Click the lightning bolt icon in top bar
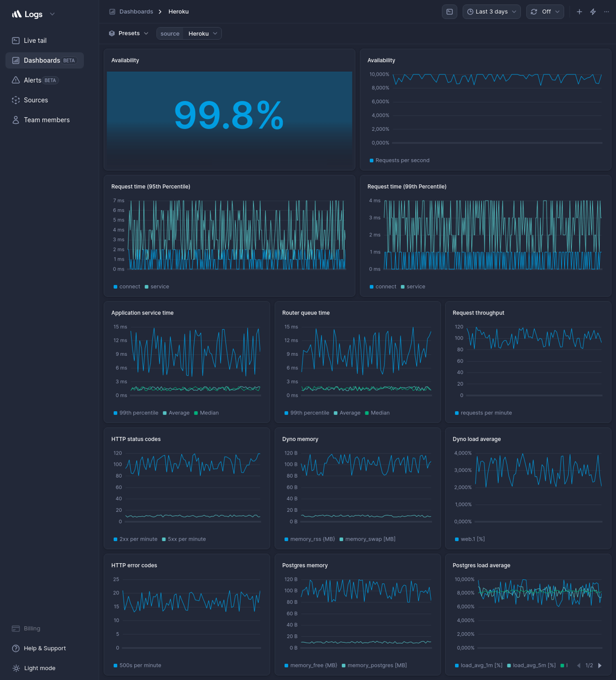This screenshot has width=616, height=680. click(x=592, y=11)
